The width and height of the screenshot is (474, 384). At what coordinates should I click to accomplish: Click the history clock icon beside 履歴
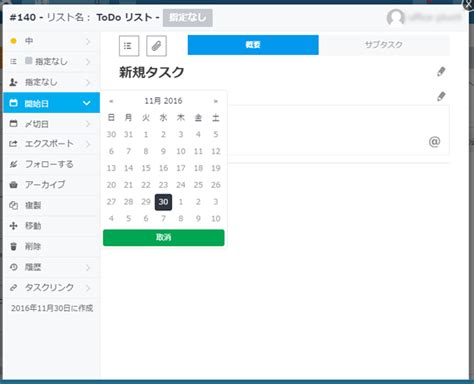coord(13,267)
